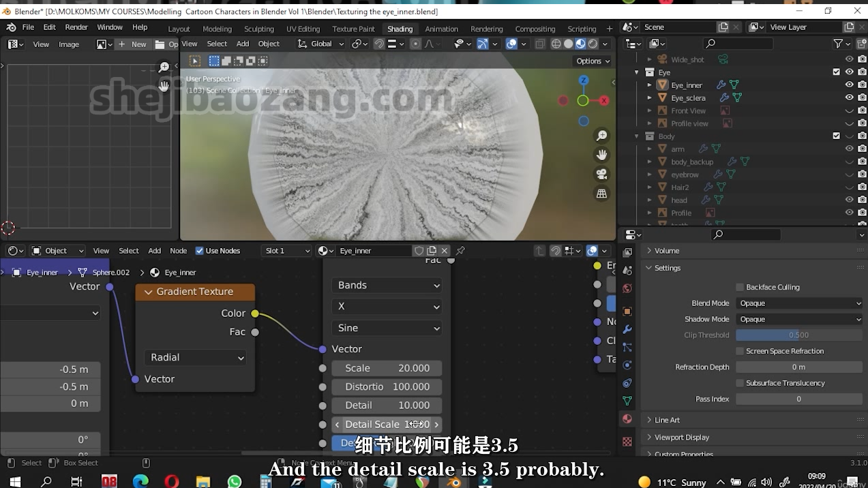The height and width of the screenshot is (488, 868).
Task: Open the Object properties orange square tab
Action: (x=627, y=311)
